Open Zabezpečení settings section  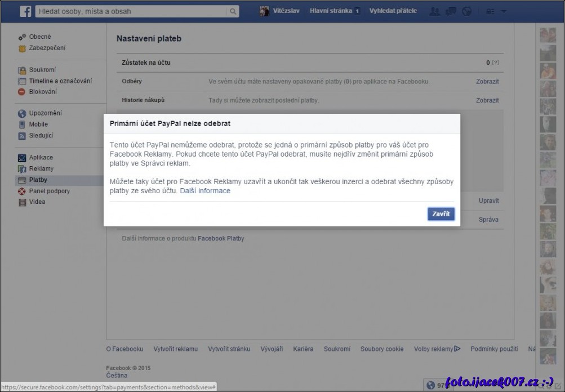[47, 48]
